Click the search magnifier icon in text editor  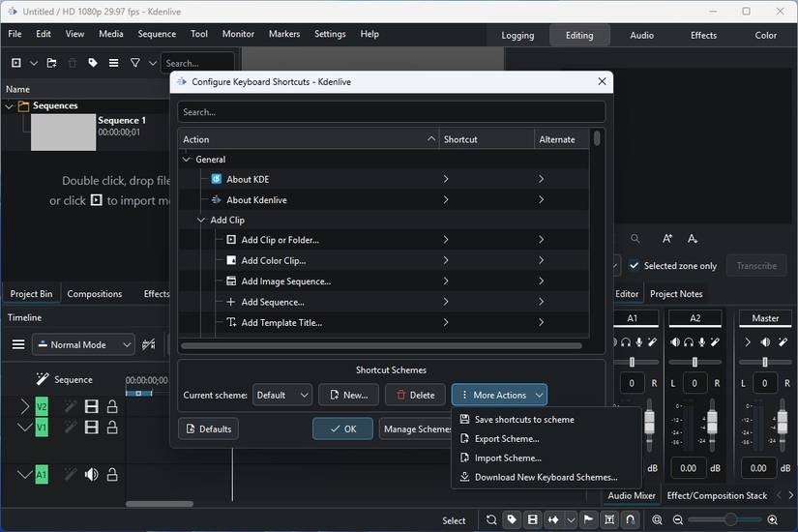tap(635, 239)
